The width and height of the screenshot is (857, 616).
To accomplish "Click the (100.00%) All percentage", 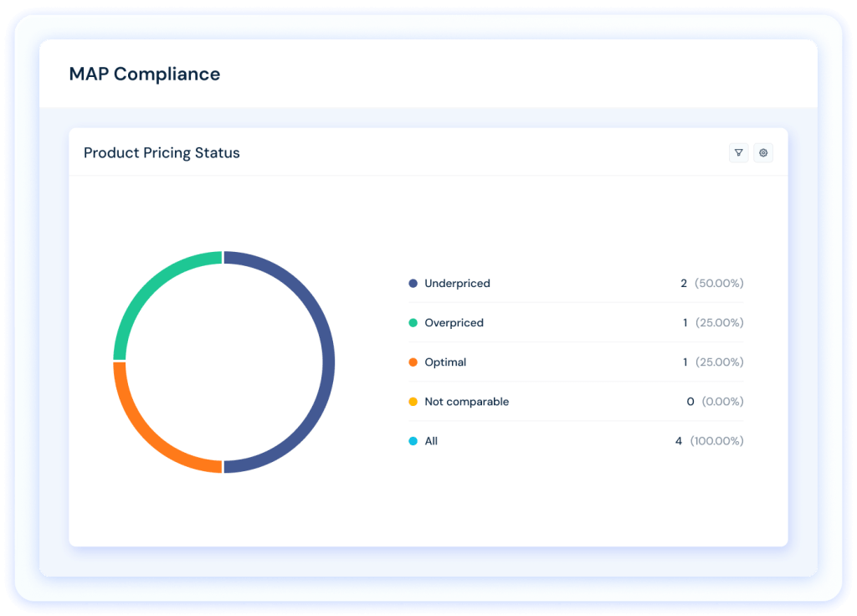I will click(717, 441).
